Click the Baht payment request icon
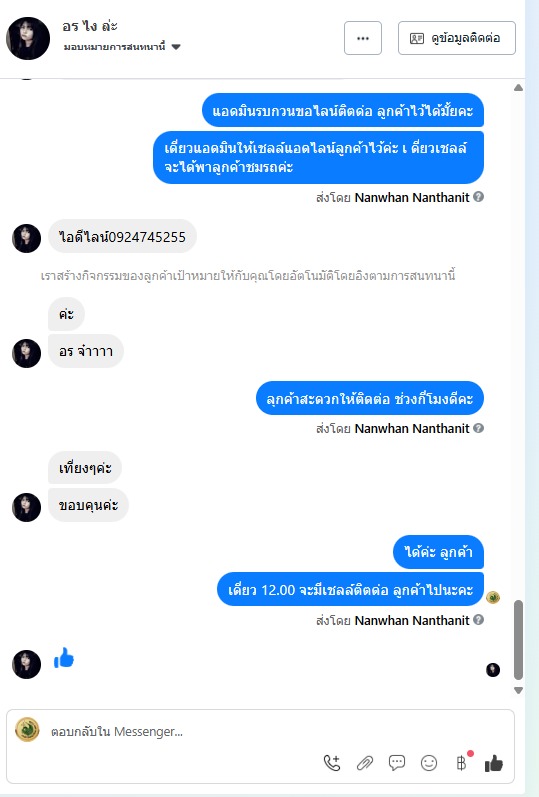 pos(461,762)
